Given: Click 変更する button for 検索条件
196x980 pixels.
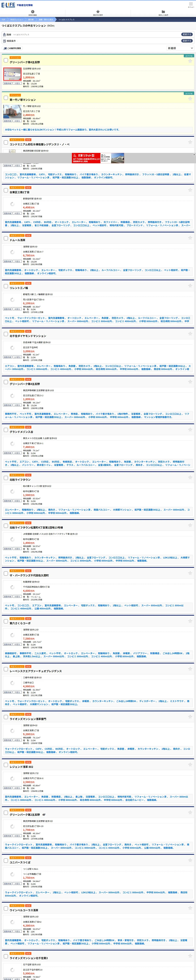Looking at the screenshot, I should [x=187, y=41].
